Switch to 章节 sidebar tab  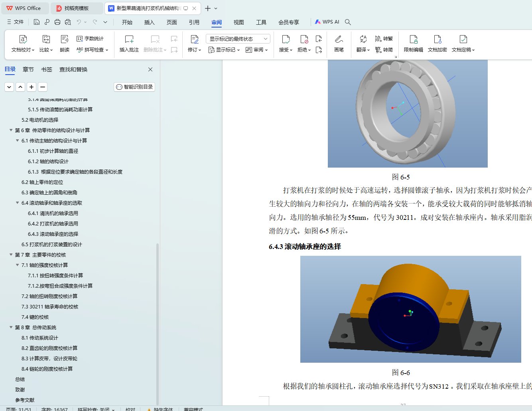click(x=28, y=69)
